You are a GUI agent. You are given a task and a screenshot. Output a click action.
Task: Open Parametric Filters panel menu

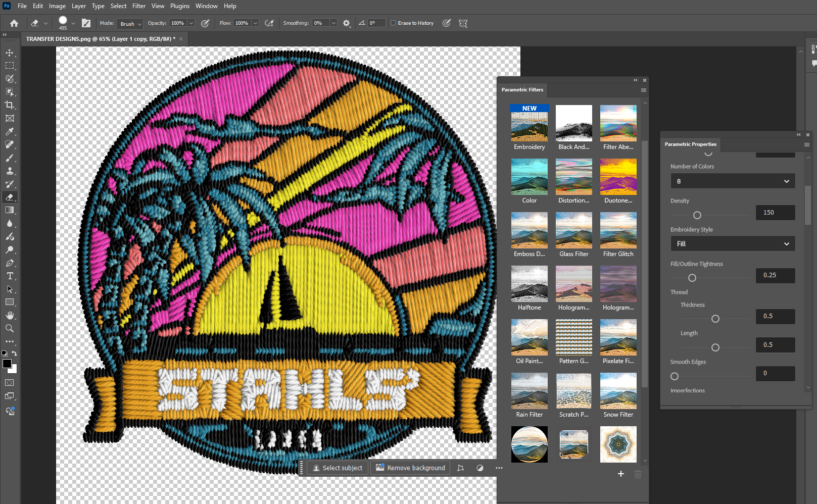coord(643,90)
